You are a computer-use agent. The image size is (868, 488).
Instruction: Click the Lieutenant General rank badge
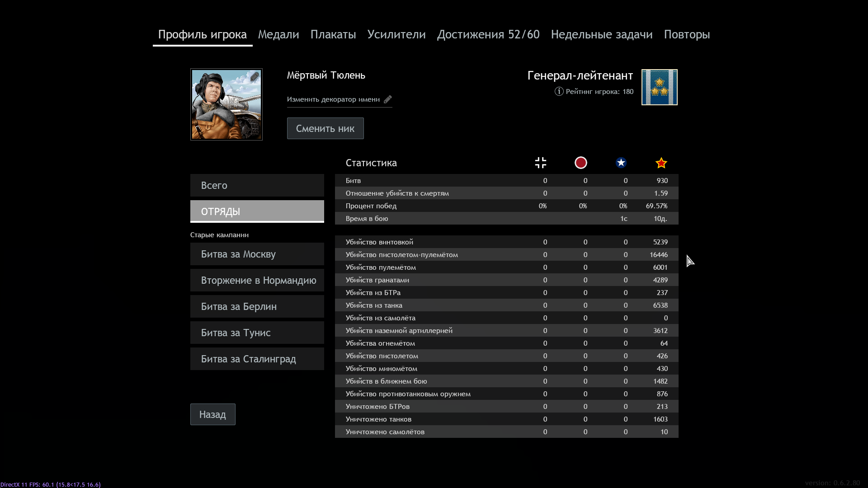(659, 87)
